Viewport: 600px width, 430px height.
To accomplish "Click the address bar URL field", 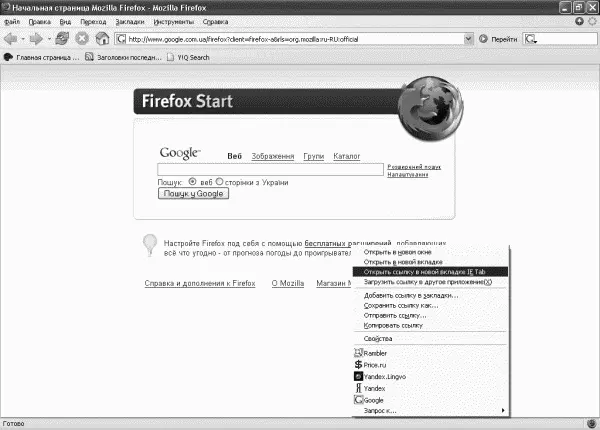I will coord(295,39).
